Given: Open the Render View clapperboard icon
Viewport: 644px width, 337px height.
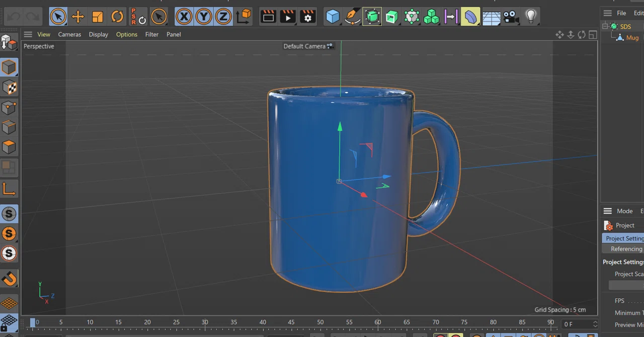Looking at the screenshot, I should [268, 17].
